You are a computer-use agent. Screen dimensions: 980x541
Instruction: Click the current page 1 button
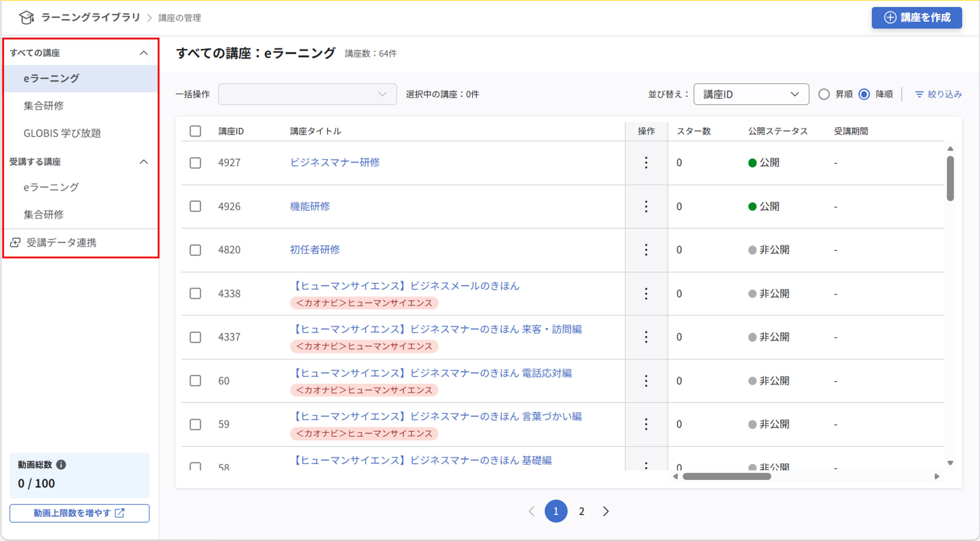tap(556, 511)
